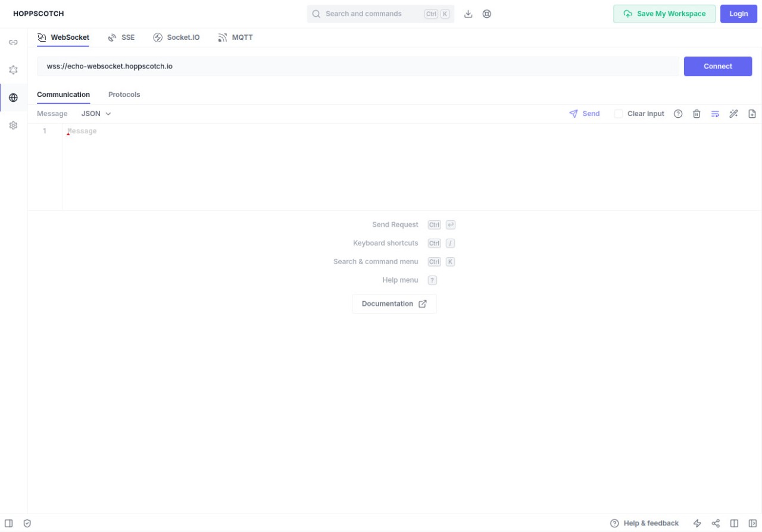762x532 pixels.
Task: Click the prettify magic wand icon
Action: pos(733,114)
